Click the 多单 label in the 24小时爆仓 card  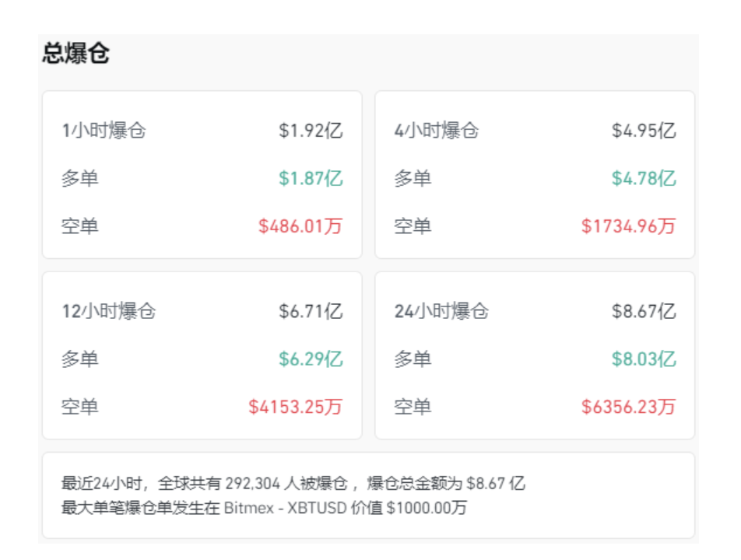(x=413, y=359)
